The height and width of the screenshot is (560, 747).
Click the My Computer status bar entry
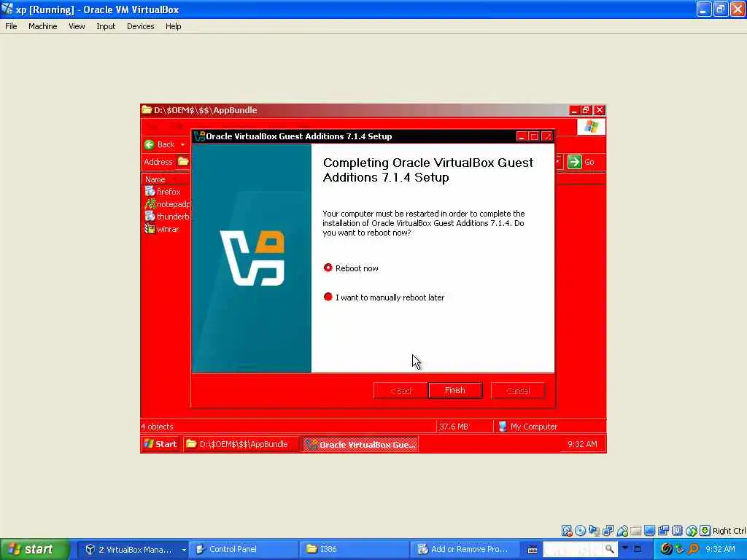coord(527,427)
